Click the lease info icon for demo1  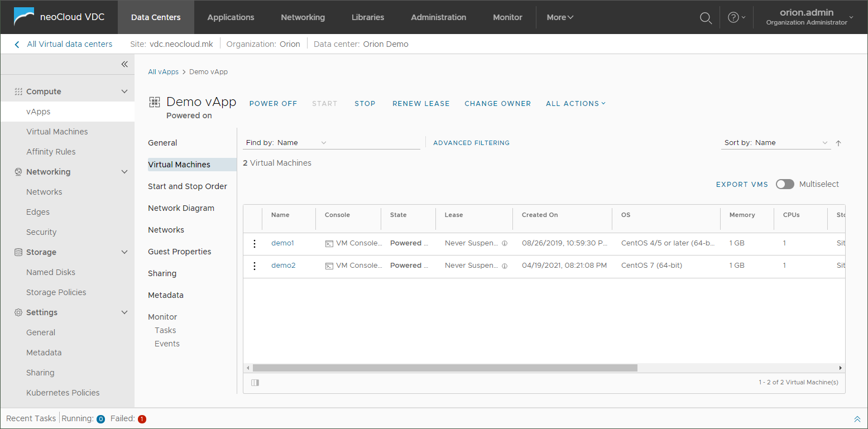pos(505,244)
